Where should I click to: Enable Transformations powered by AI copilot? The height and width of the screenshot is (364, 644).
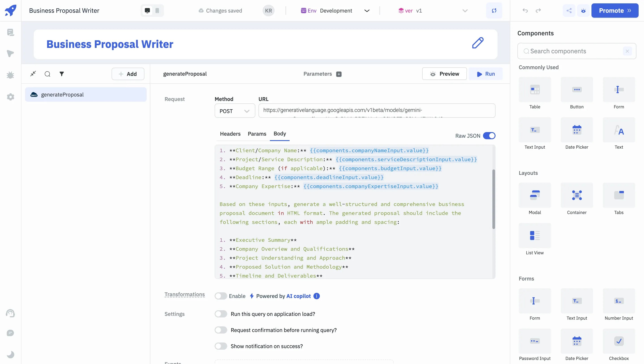(221, 296)
